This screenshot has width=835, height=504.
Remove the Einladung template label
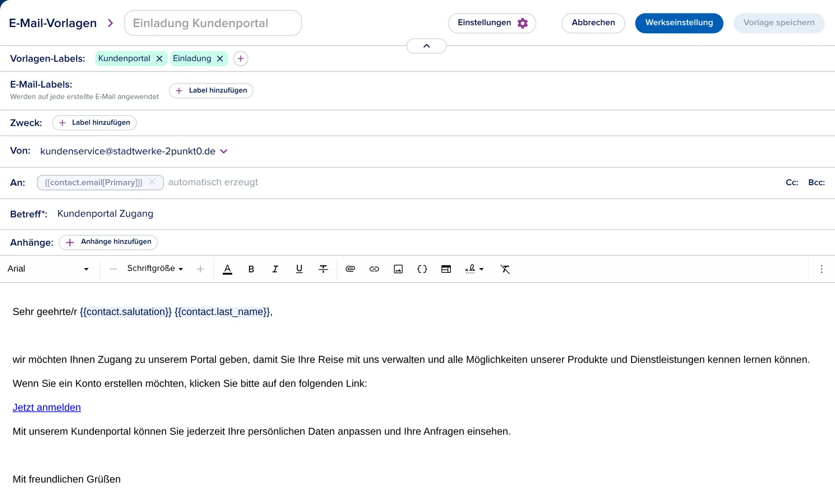pos(220,58)
